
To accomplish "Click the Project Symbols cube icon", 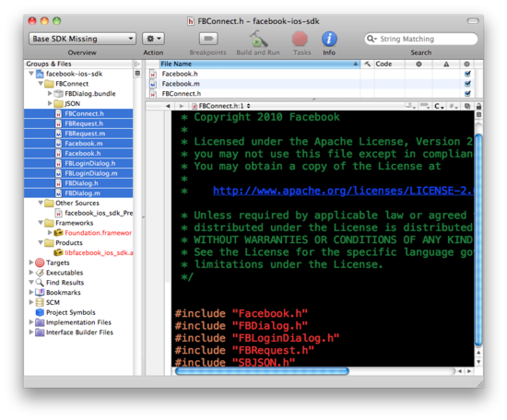I will (40, 312).
